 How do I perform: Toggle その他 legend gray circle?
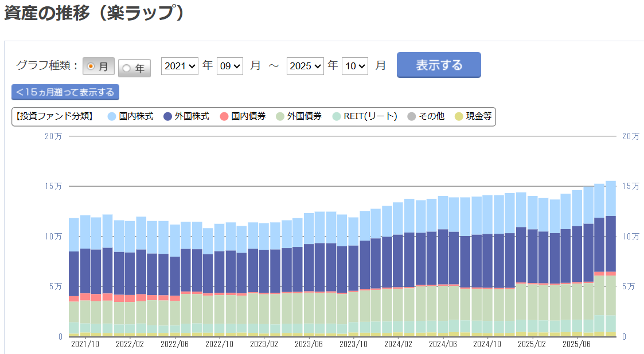coord(411,116)
